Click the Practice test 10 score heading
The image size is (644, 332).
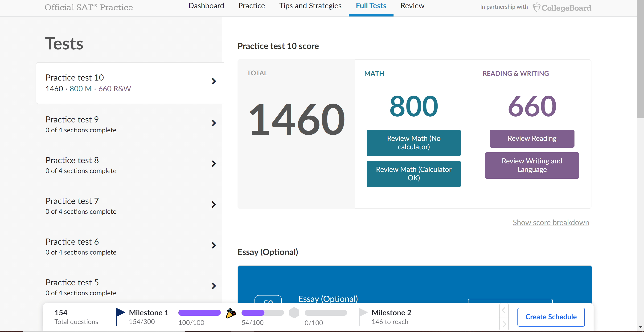click(278, 46)
